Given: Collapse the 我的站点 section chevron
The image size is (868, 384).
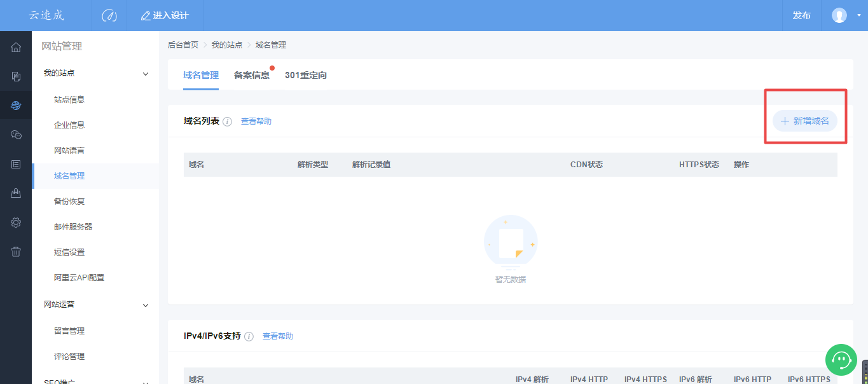Looking at the screenshot, I should click(x=146, y=74).
